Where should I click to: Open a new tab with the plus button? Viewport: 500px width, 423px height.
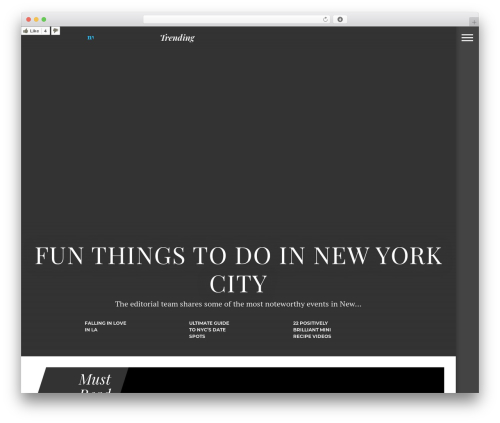click(474, 22)
